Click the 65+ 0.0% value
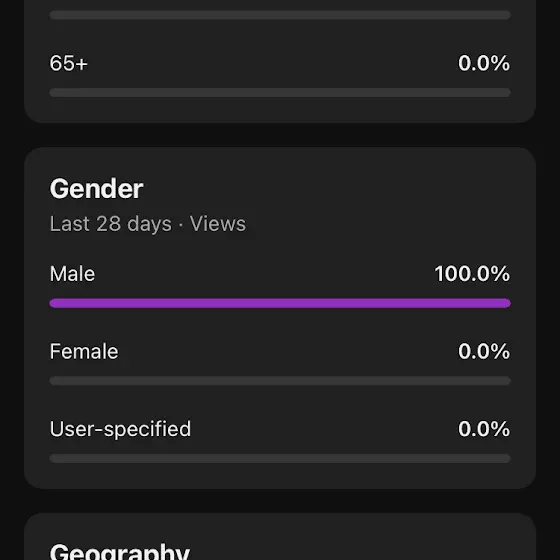The image size is (560, 560). [x=484, y=63]
